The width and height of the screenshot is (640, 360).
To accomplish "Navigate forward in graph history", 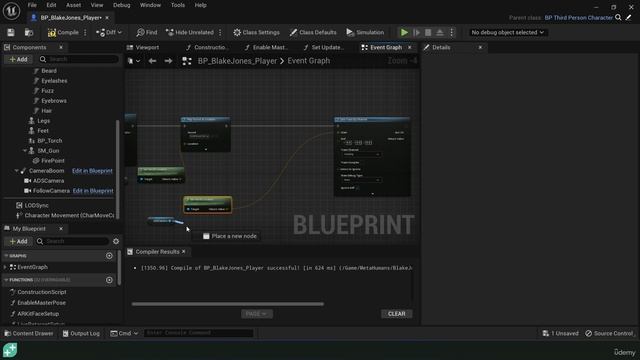I will point(168,61).
